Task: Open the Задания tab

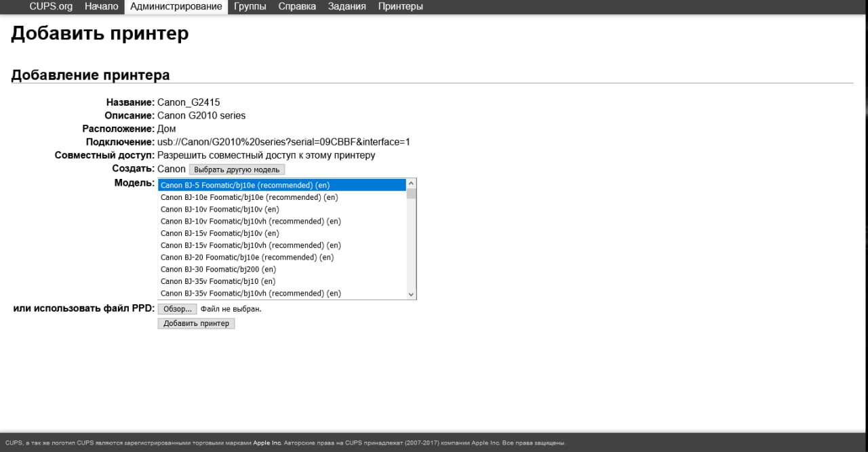Action: (347, 6)
